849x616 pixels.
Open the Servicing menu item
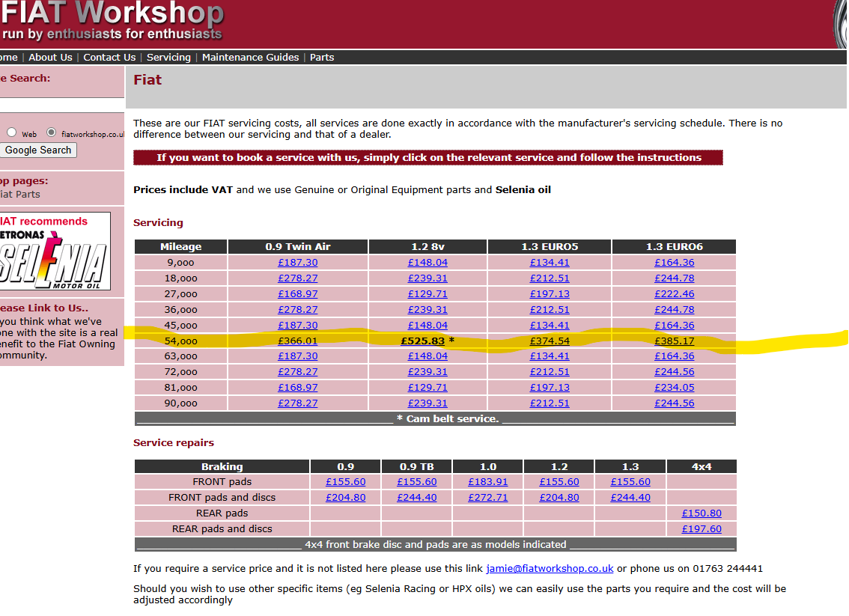(168, 58)
